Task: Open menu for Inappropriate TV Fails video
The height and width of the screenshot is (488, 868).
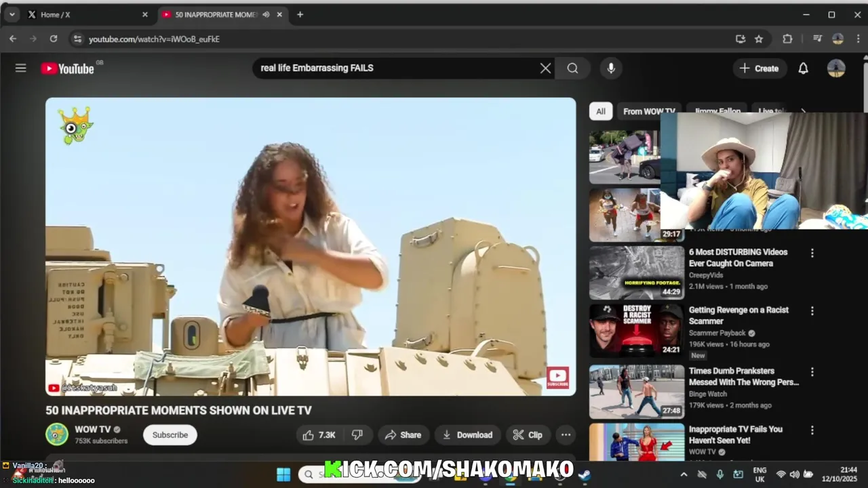Action: click(812, 430)
